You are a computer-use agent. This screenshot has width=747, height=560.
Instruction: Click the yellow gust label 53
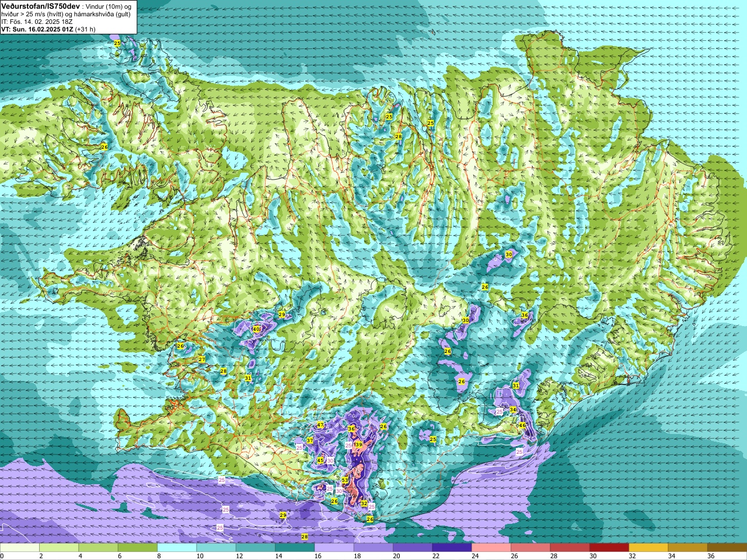click(x=345, y=481)
